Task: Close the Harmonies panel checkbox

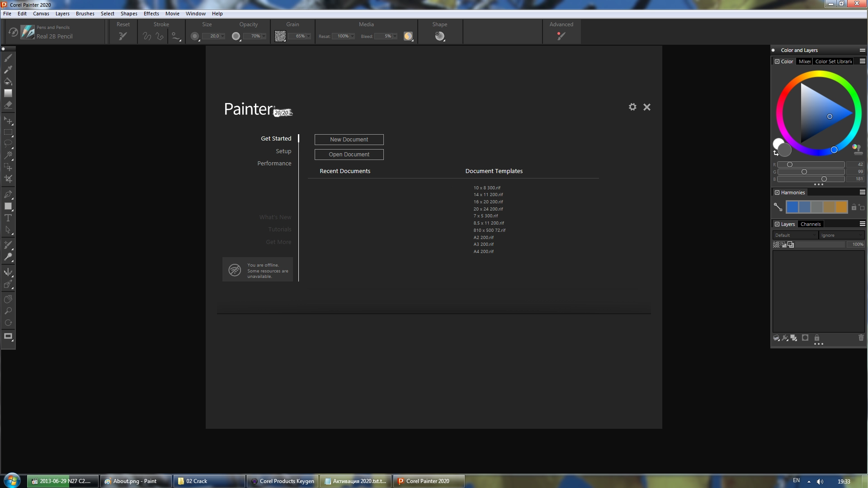Action: click(777, 192)
